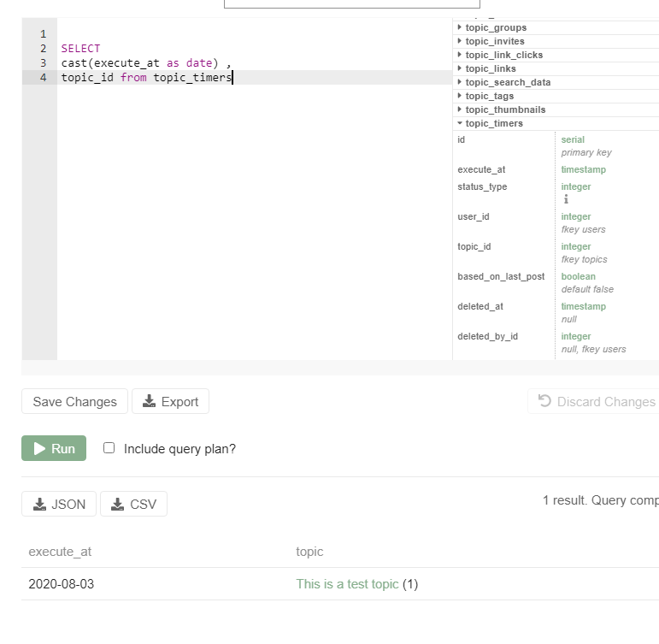Click line number 1 in editor gutter
Viewport: 659px width, 644px height.
[x=43, y=33]
